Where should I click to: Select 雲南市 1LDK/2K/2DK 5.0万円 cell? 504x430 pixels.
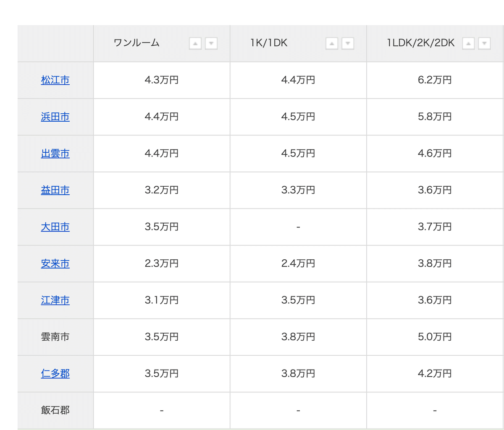pos(435,337)
